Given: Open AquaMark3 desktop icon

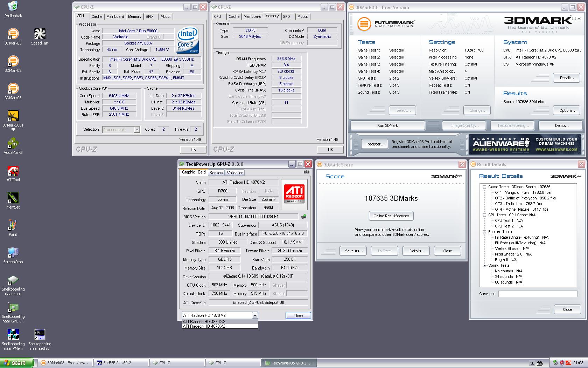Looking at the screenshot, I should tap(13, 146).
